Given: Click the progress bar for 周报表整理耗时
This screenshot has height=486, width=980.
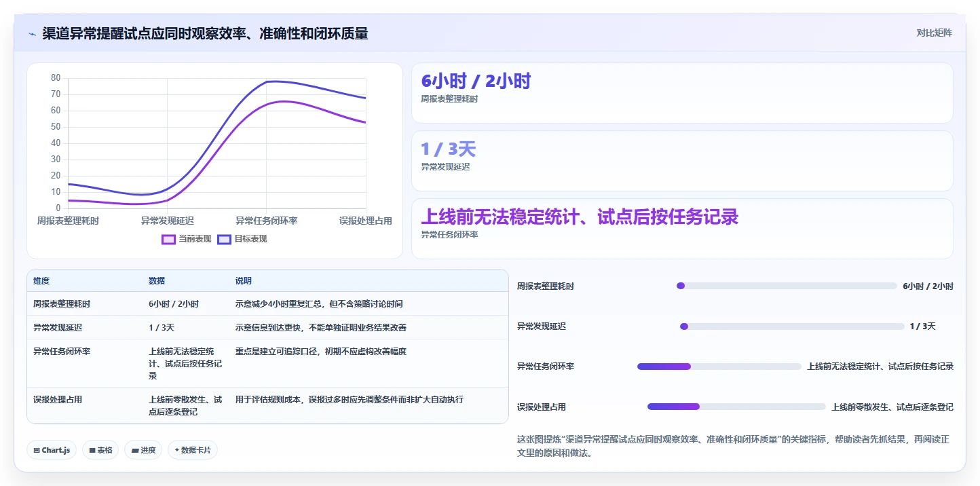Looking at the screenshot, I should pos(787,286).
